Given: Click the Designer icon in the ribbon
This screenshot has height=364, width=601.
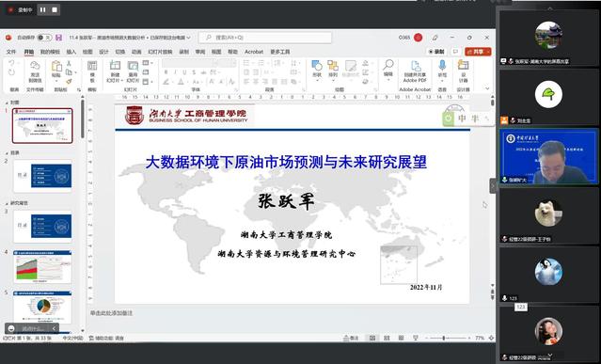Looking at the screenshot, I should coord(463,71).
